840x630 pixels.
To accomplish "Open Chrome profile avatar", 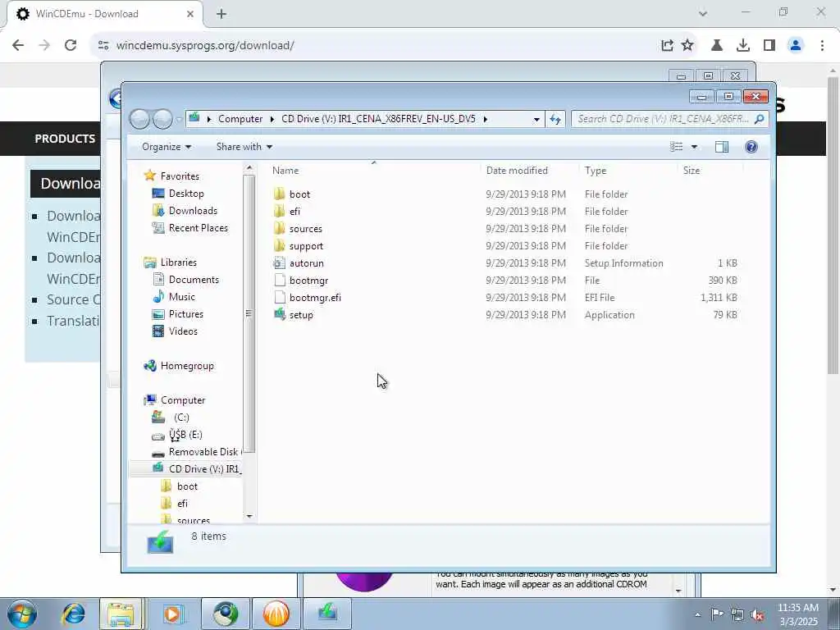I will tap(796, 46).
